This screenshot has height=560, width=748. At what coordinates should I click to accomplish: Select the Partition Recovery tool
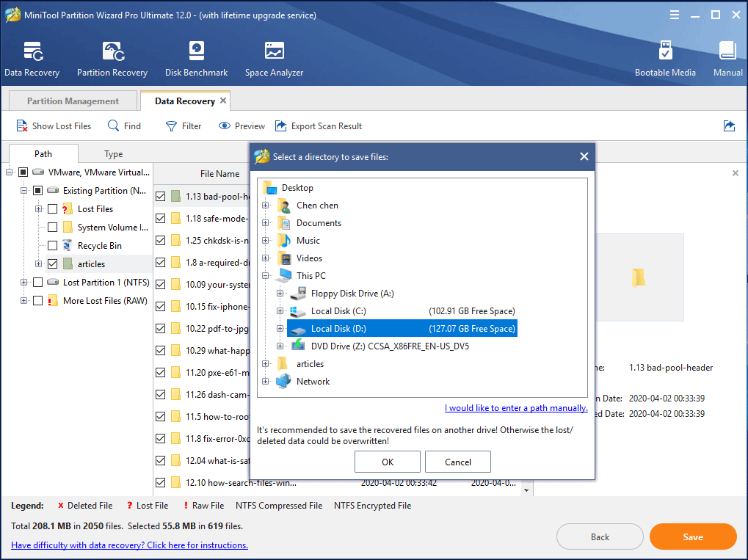(x=112, y=58)
